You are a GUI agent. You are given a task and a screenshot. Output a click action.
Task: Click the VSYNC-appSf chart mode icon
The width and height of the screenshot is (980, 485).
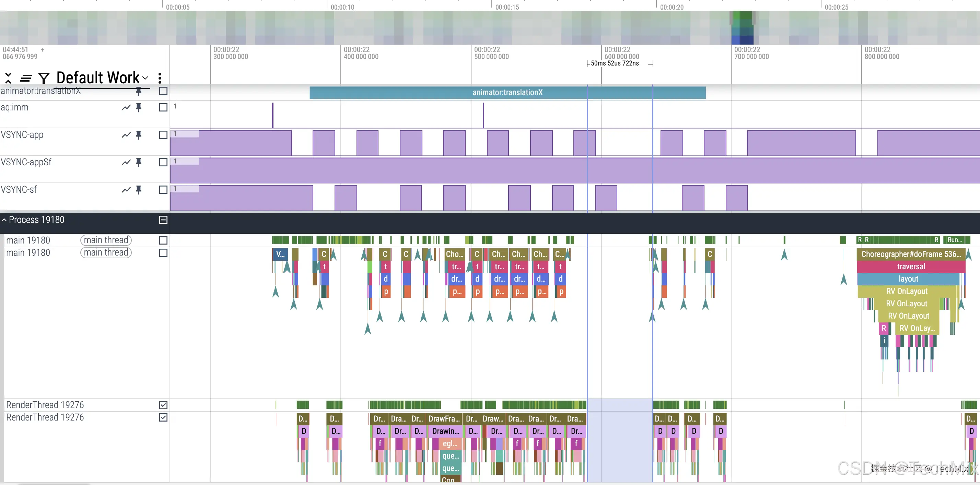126,163
